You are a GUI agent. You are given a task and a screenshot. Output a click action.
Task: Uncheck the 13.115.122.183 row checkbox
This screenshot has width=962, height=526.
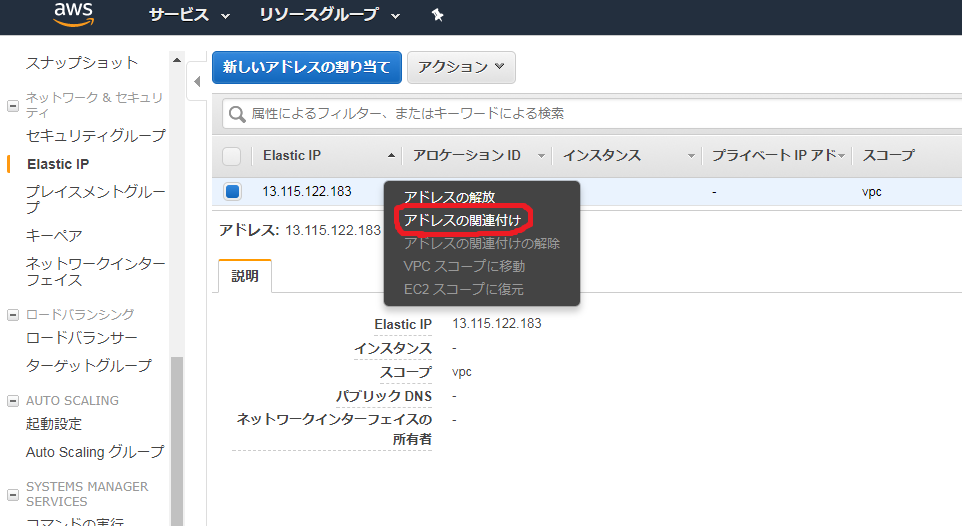coord(232,191)
